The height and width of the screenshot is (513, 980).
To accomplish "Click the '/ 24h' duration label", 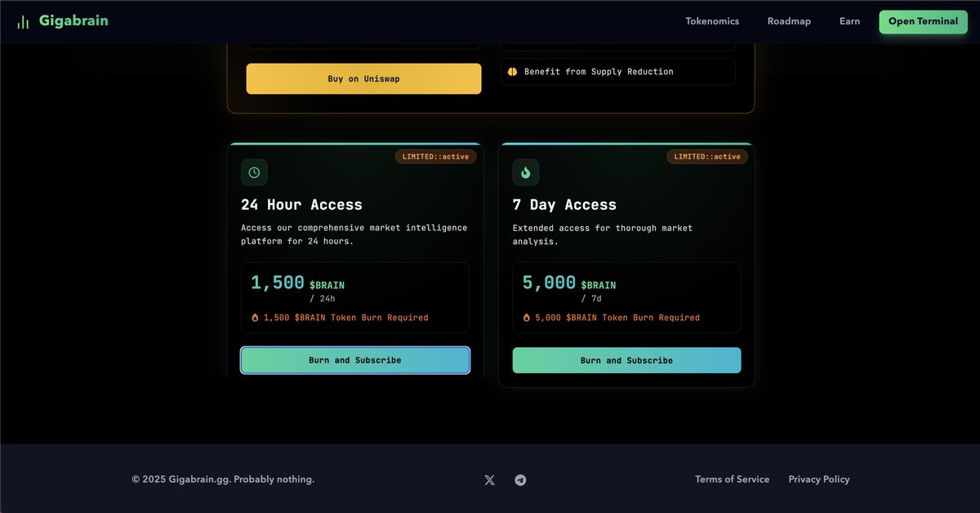I will tap(323, 298).
